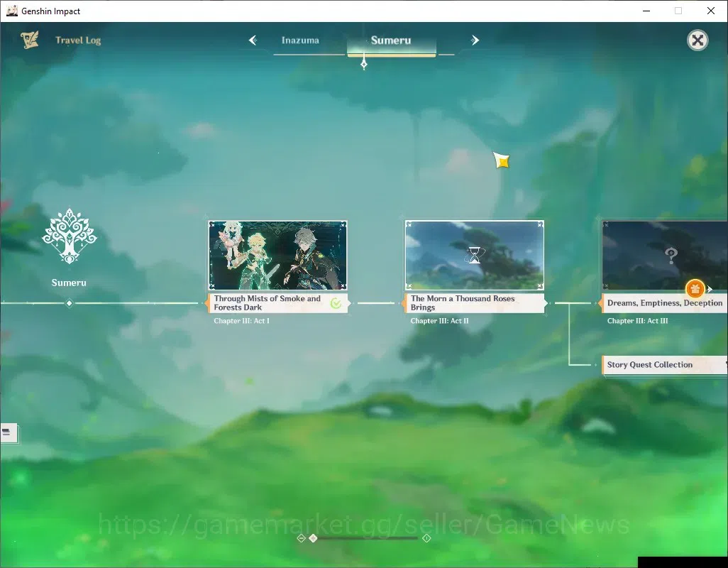Open The Morn a Thousand Roses Brings thumbnail
This screenshot has height=568, width=728.
click(x=475, y=256)
